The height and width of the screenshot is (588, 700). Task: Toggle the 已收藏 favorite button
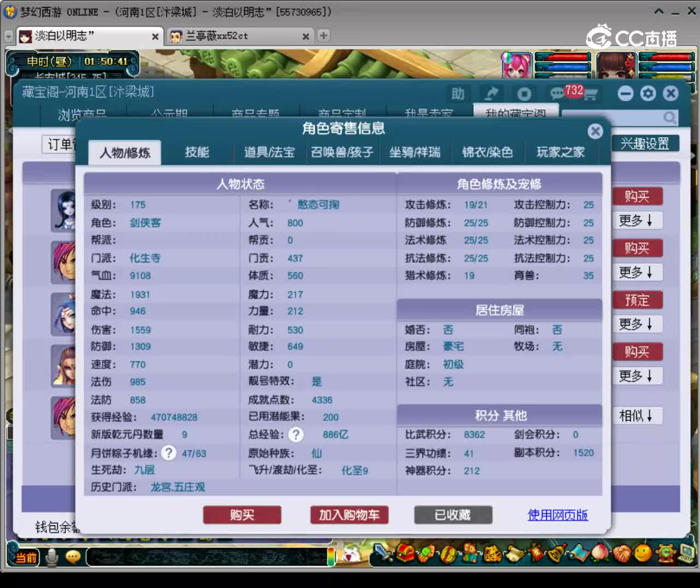coord(453,515)
